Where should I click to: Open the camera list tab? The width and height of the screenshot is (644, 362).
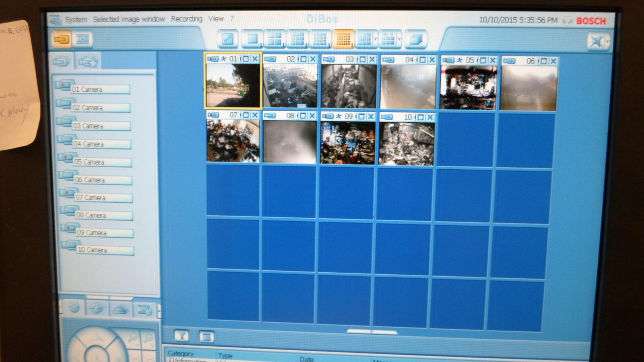(x=62, y=62)
